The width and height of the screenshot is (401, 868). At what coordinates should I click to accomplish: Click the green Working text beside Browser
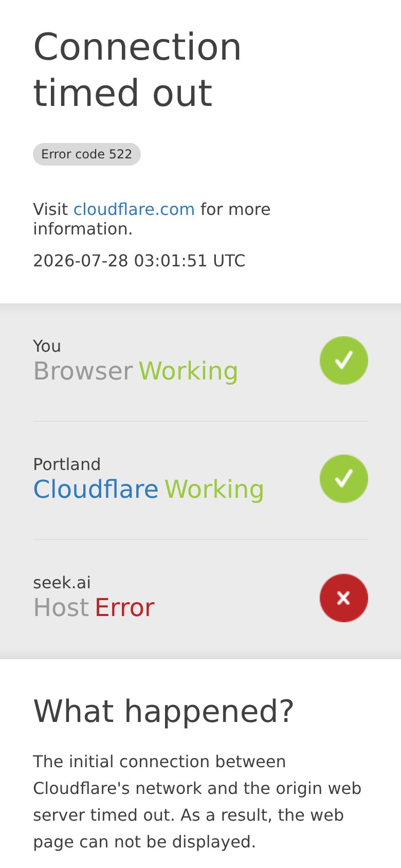point(189,372)
